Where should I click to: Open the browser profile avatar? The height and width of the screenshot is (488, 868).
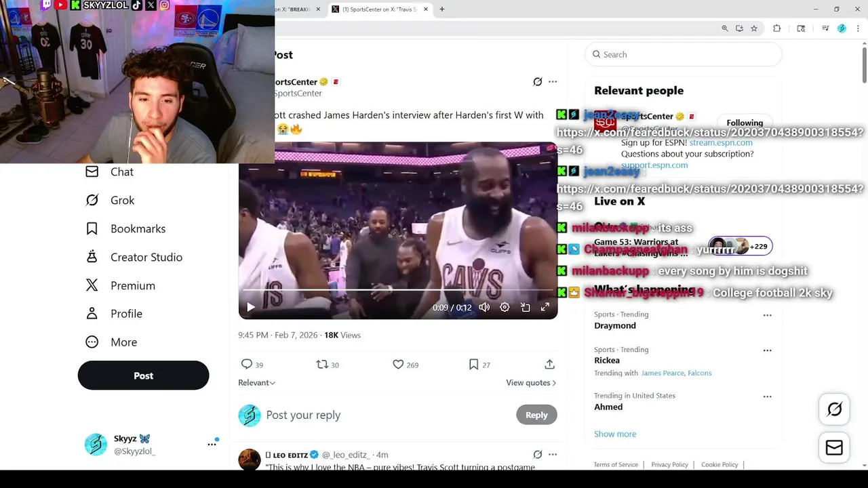842,28
